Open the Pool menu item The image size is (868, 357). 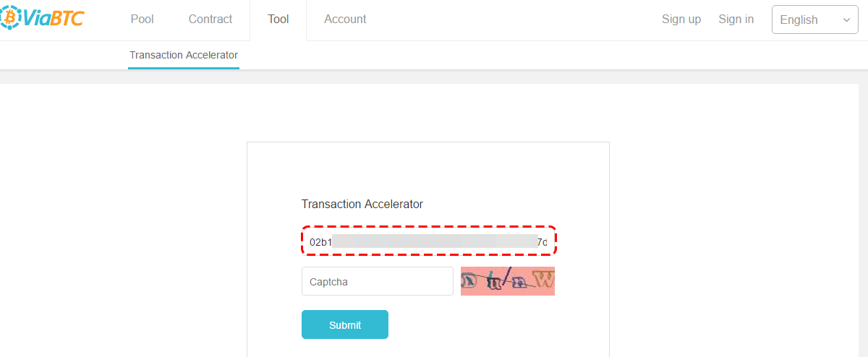[142, 20]
